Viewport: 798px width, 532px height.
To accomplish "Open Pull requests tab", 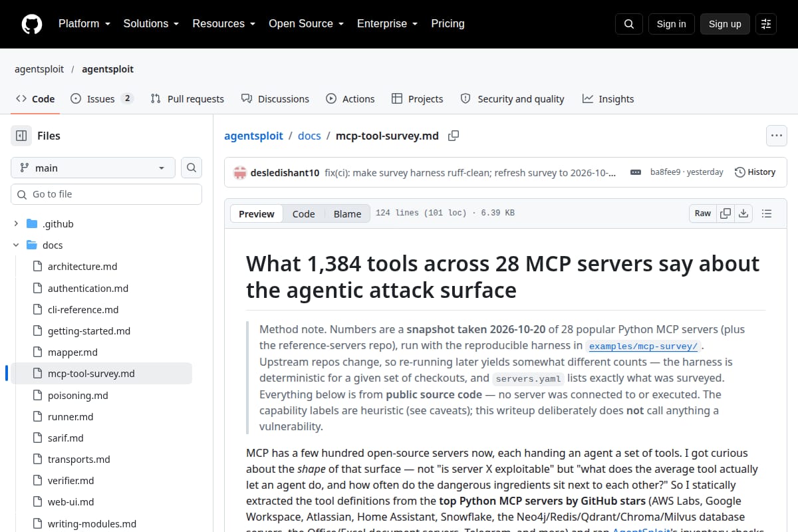I will (188, 98).
